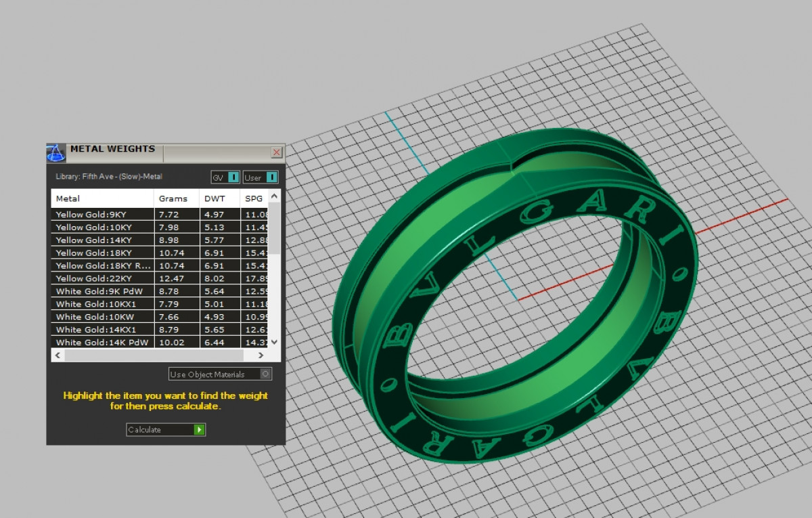Sort by the DWT column header
This screenshot has height=518, width=812.
(x=218, y=198)
